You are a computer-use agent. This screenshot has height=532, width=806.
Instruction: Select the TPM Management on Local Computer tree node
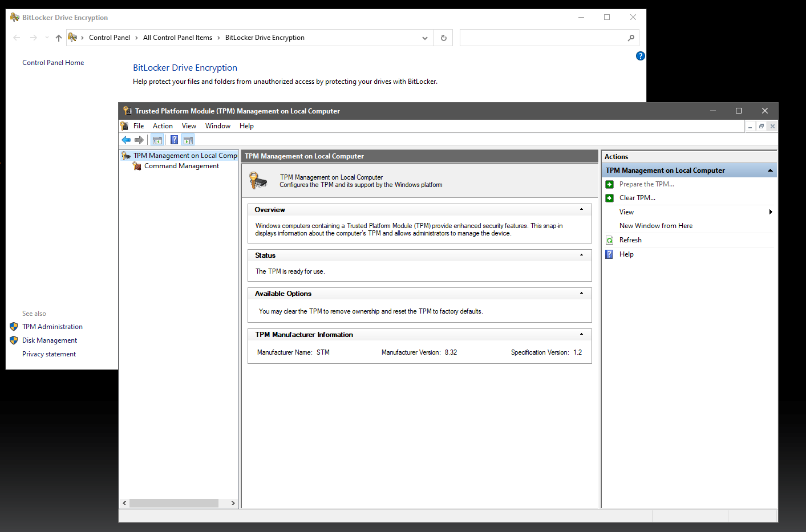click(x=185, y=156)
